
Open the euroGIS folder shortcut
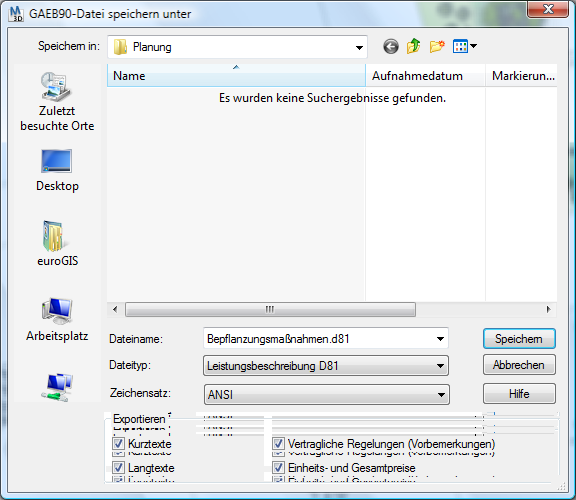tap(57, 243)
